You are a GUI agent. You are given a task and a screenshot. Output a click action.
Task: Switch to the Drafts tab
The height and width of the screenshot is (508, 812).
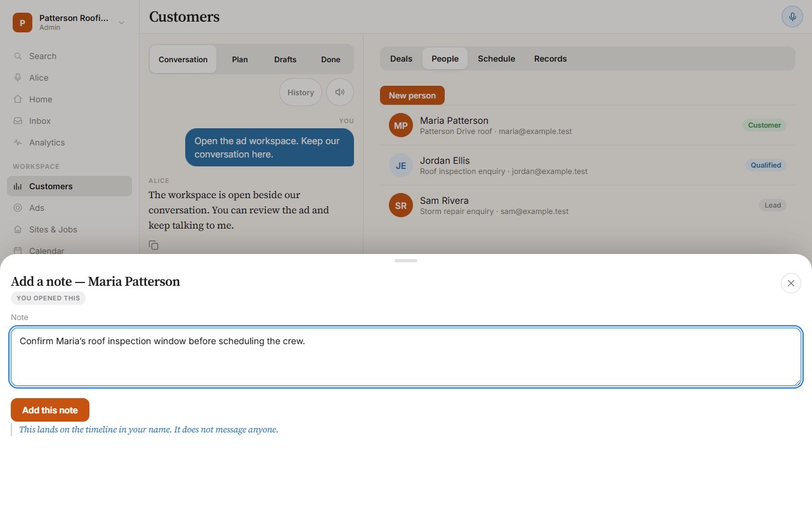coord(285,59)
